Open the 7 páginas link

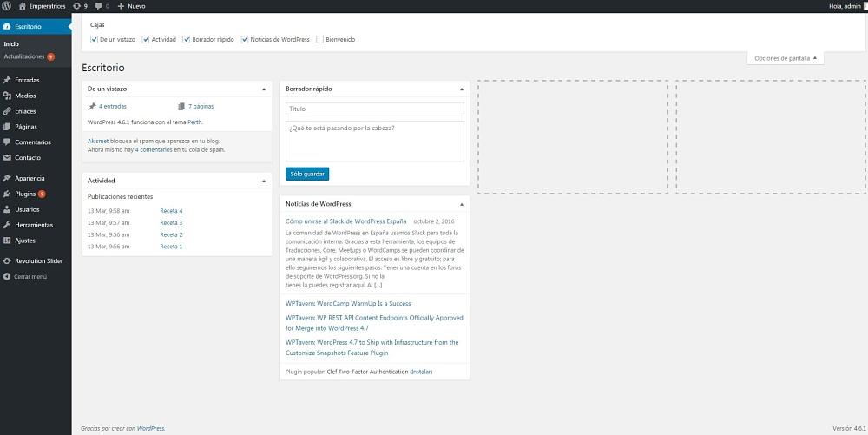pos(201,106)
